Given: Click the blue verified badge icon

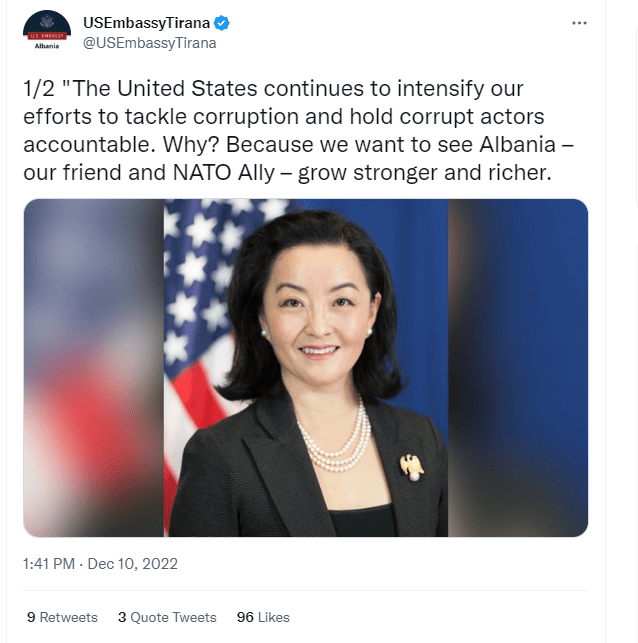Looking at the screenshot, I should coord(222,23).
